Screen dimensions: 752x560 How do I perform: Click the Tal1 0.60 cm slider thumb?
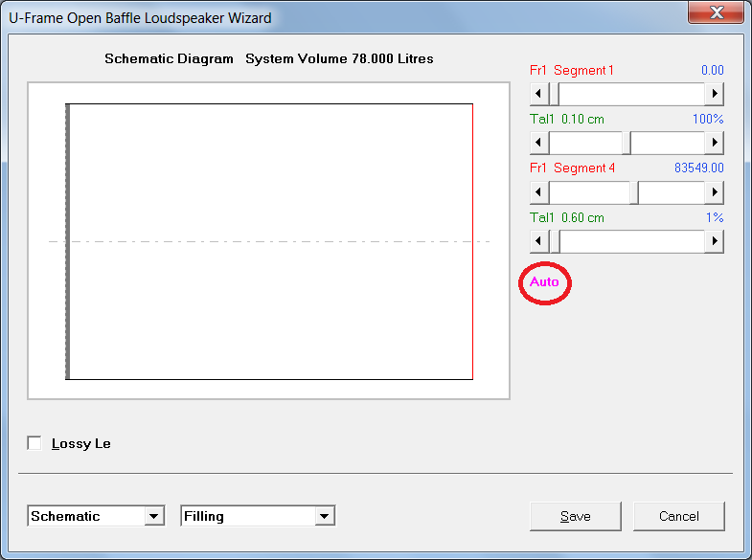coord(555,241)
